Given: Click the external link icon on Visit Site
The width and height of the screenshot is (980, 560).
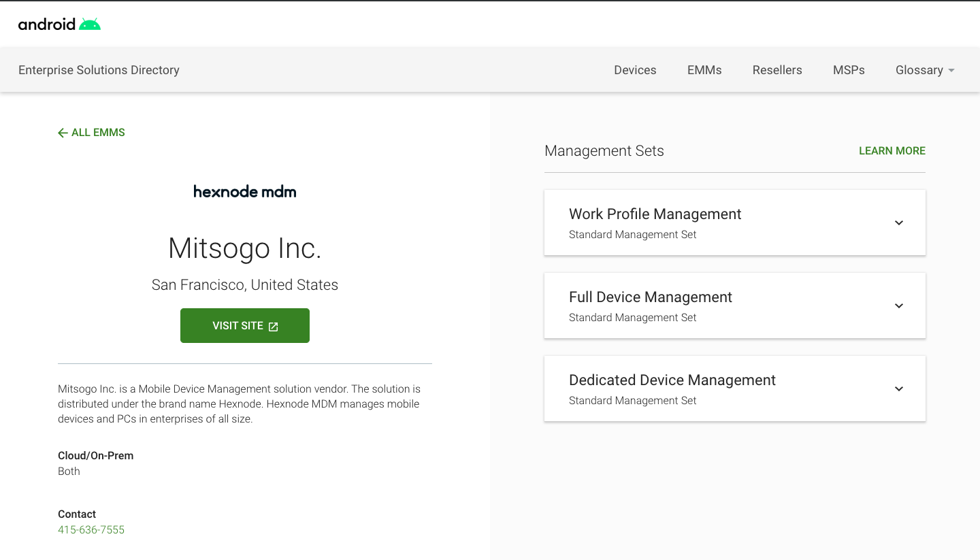Looking at the screenshot, I should coord(274,327).
